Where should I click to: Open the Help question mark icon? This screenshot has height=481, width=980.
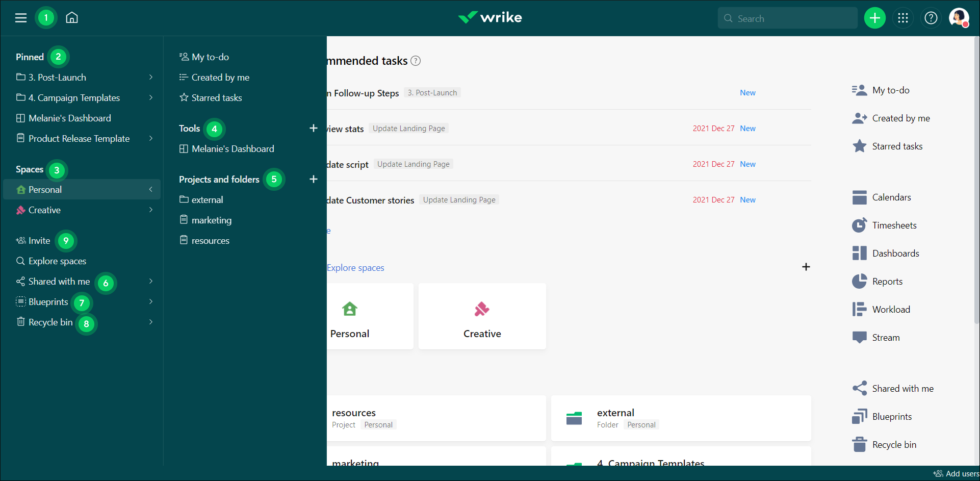coord(931,18)
